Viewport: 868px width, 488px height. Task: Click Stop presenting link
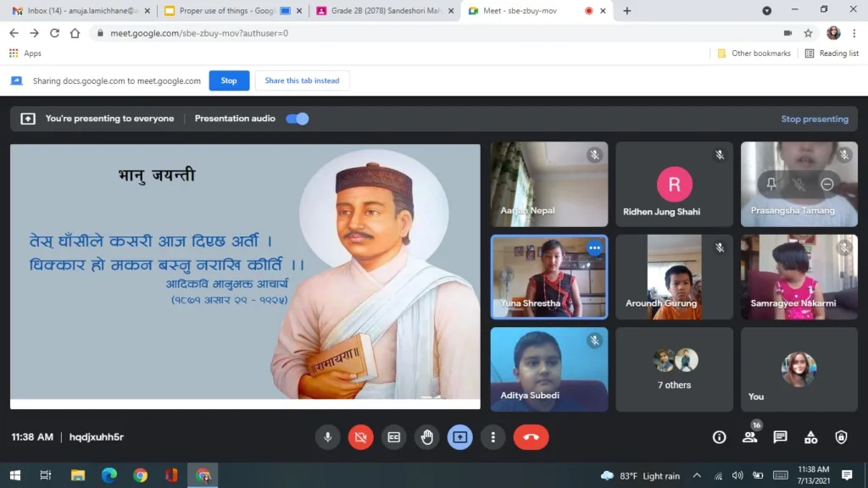[815, 119]
